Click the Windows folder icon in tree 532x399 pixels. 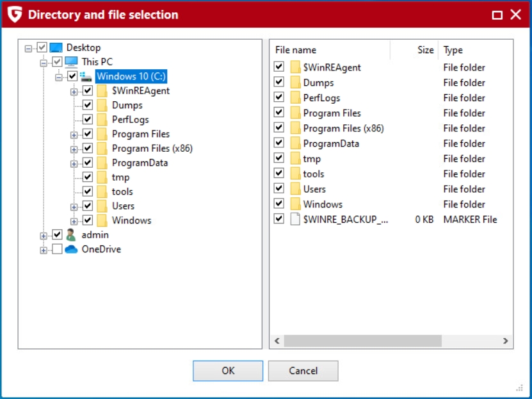[x=102, y=220]
